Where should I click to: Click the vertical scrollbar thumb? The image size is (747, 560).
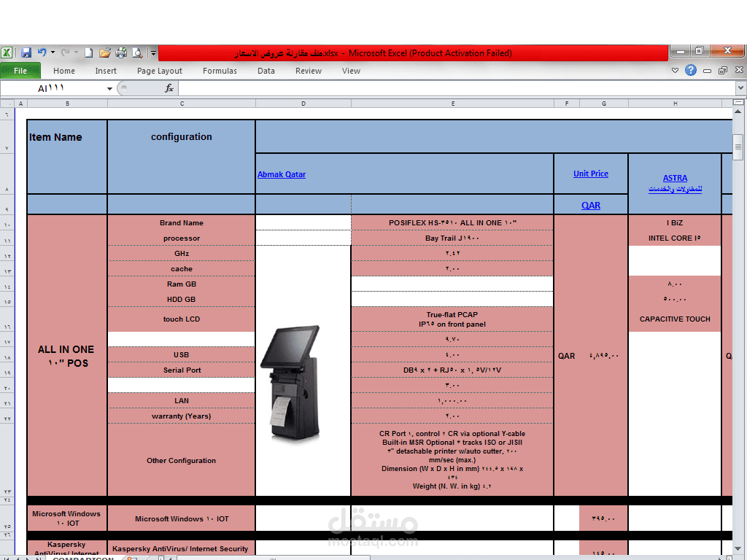(738, 147)
